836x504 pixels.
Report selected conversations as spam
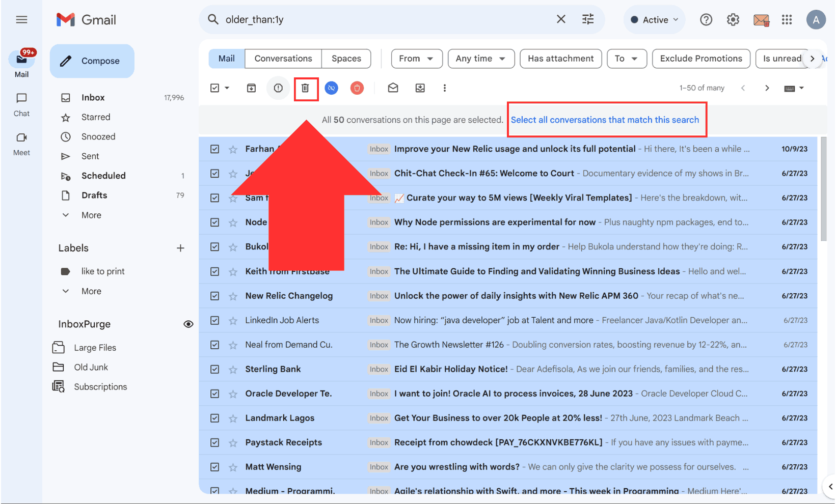[x=278, y=88]
